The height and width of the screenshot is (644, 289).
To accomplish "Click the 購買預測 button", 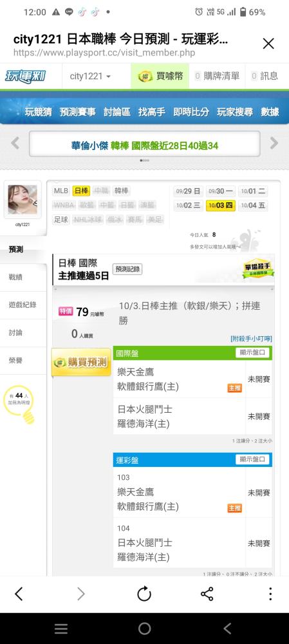I will [81, 362].
